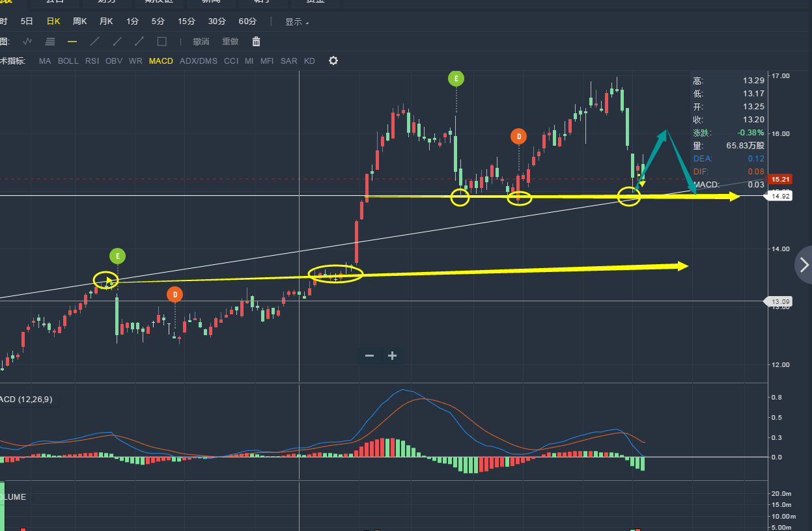
Task: Enable the RSI indicator
Action: point(92,61)
